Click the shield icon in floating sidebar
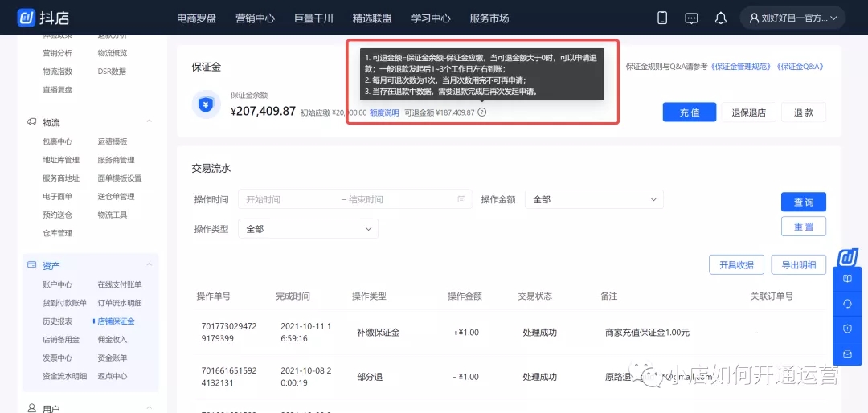 click(x=846, y=329)
